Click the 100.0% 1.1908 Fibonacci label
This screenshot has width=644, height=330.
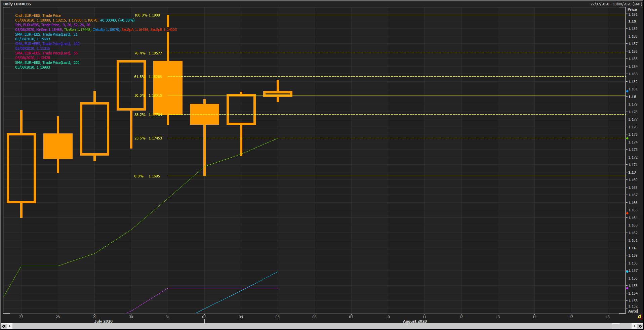click(147, 15)
